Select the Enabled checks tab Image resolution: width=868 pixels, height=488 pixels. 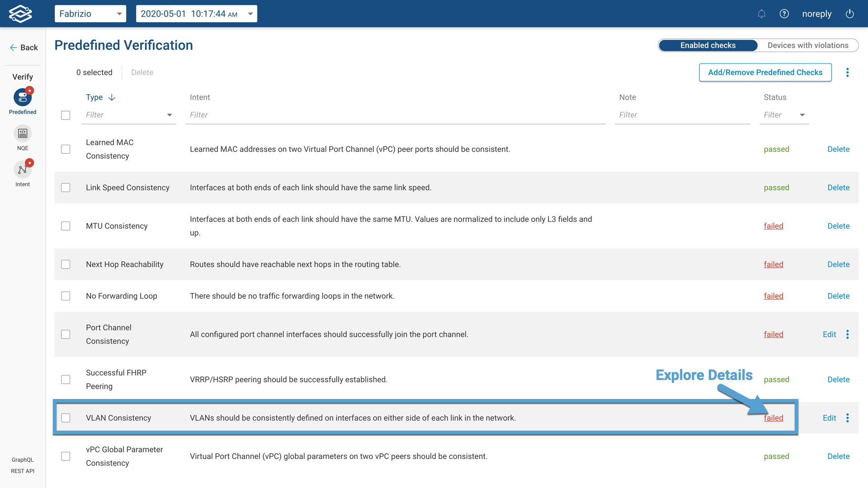click(x=707, y=45)
